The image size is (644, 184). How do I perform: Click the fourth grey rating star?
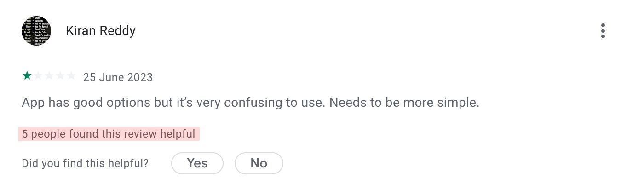tap(60, 76)
